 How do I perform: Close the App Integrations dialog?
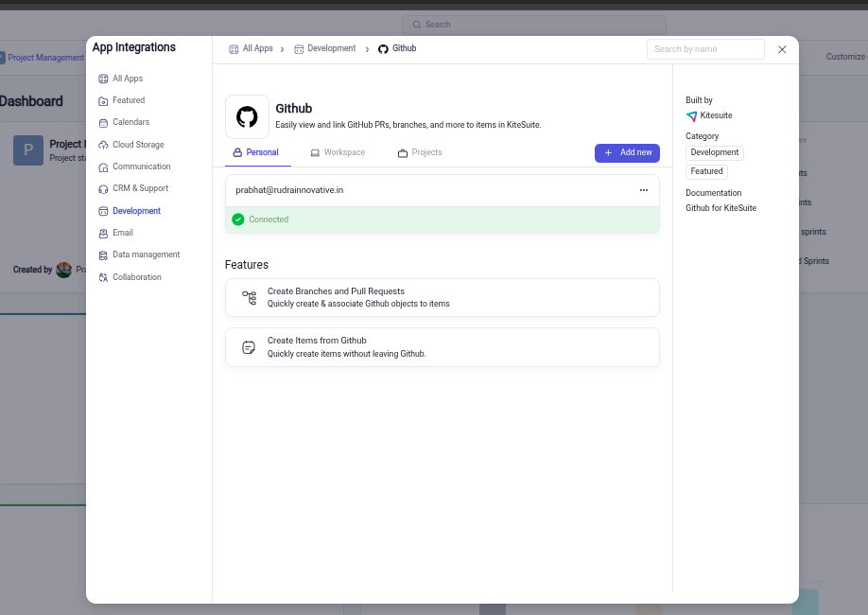point(782,49)
